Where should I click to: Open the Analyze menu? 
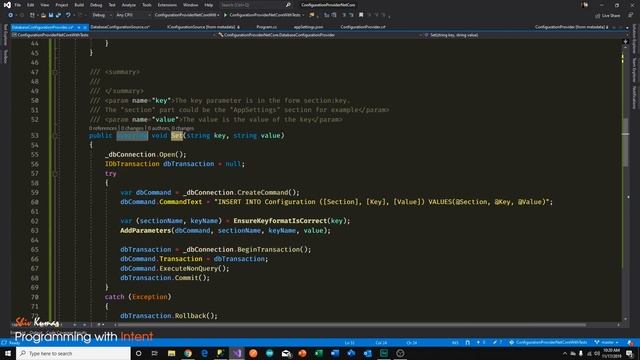click(129, 5)
